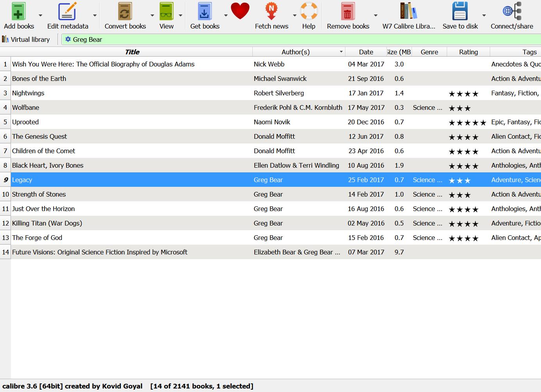Open the View book reader icon
The image size is (541, 392).
[166, 11]
